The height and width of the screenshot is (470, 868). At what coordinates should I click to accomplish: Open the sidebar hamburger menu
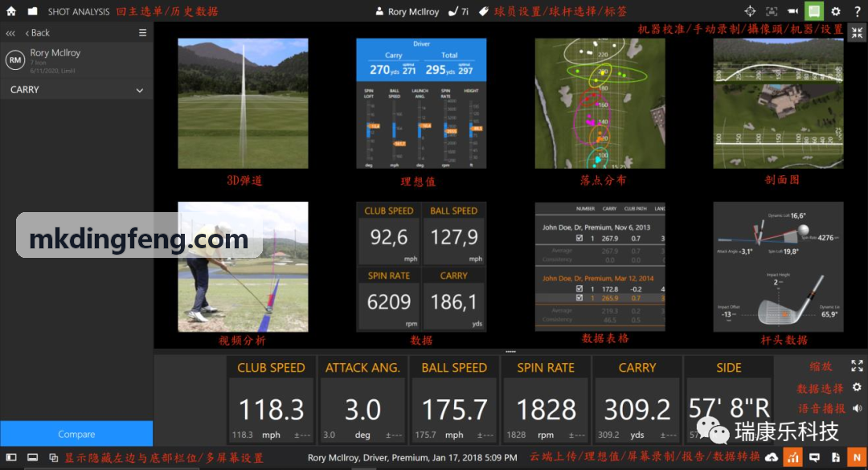[x=142, y=33]
